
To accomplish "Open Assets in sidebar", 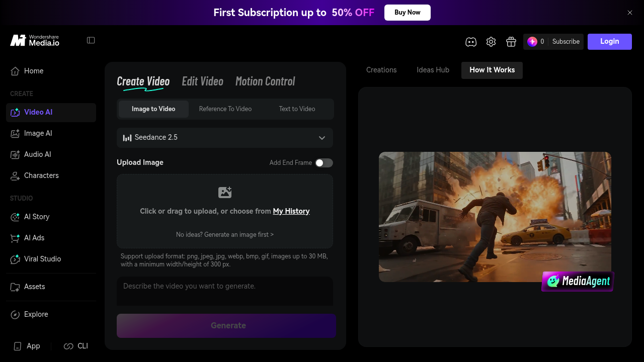I will point(51,287).
